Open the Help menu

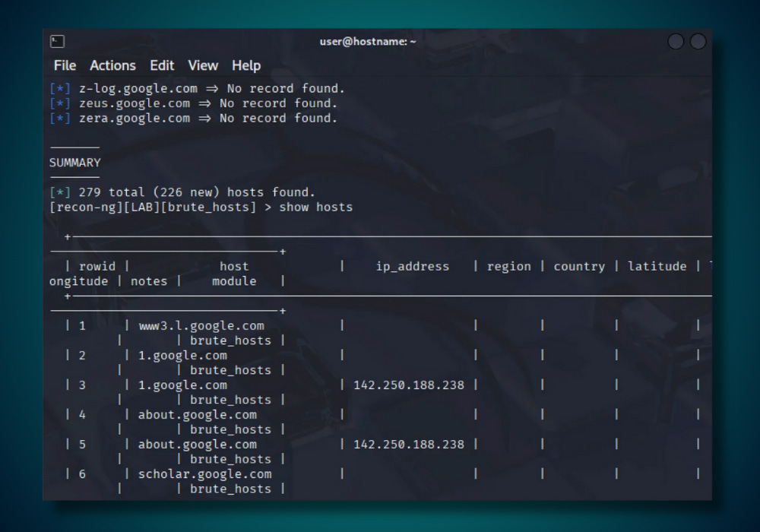tap(246, 66)
